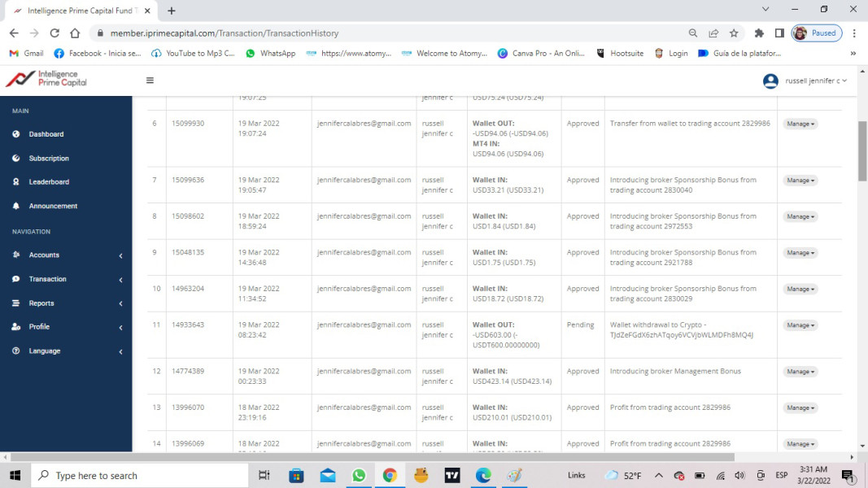Open the WhatsApp bookmark
This screenshot has height=488, width=868.
coord(271,54)
